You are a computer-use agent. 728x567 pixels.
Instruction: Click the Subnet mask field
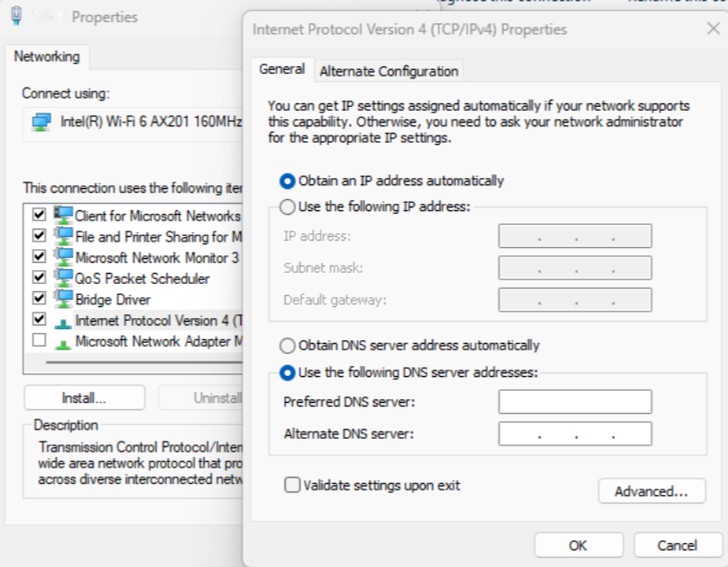point(575,268)
